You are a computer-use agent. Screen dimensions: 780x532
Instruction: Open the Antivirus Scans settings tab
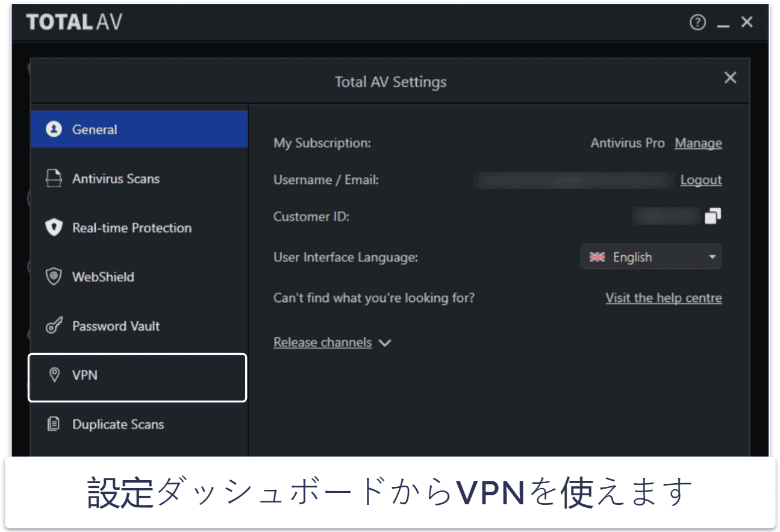(x=139, y=178)
